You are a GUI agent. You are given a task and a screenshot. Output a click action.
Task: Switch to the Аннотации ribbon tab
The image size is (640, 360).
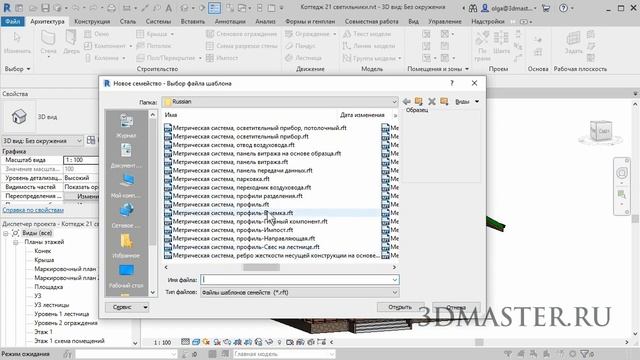click(230, 21)
